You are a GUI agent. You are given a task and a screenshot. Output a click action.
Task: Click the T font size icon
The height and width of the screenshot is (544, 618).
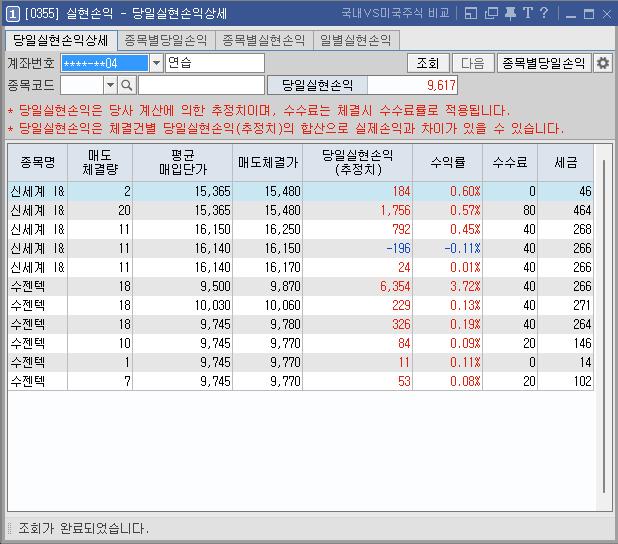pos(528,13)
